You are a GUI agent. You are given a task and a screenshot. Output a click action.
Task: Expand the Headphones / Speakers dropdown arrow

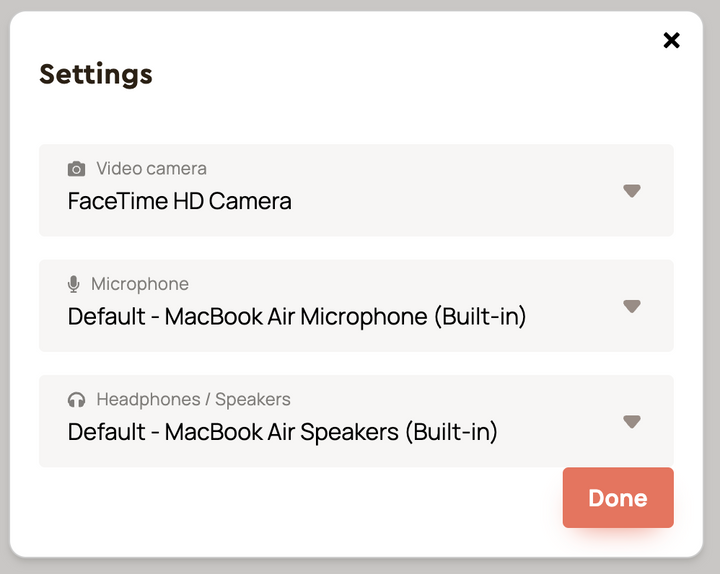point(631,422)
